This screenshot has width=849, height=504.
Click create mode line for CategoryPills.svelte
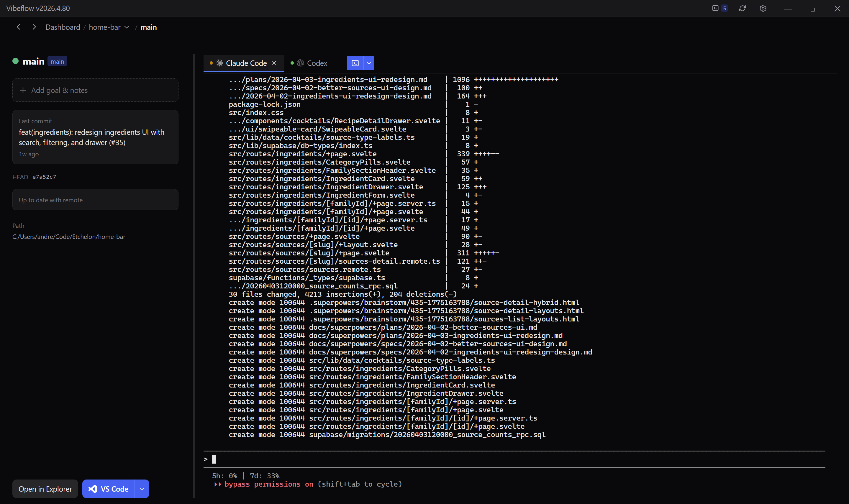coord(359,369)
